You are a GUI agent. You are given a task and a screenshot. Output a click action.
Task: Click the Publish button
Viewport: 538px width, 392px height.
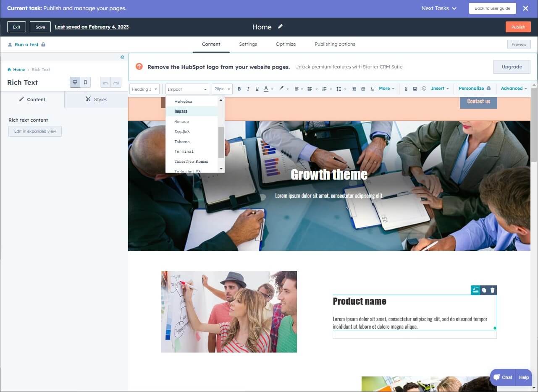tap(518, 27)
